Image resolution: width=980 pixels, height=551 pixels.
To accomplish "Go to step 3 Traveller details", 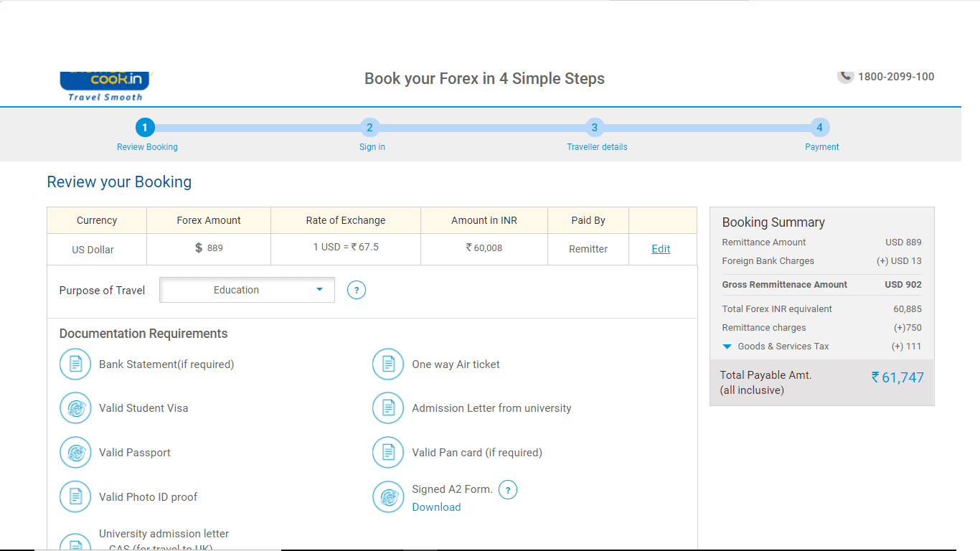I will pyautogui.click(x=594, y=128).
